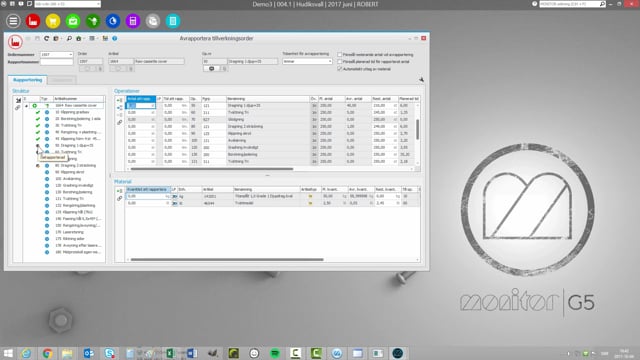Open the purple Accounting calculator module

tap(133, 21)
